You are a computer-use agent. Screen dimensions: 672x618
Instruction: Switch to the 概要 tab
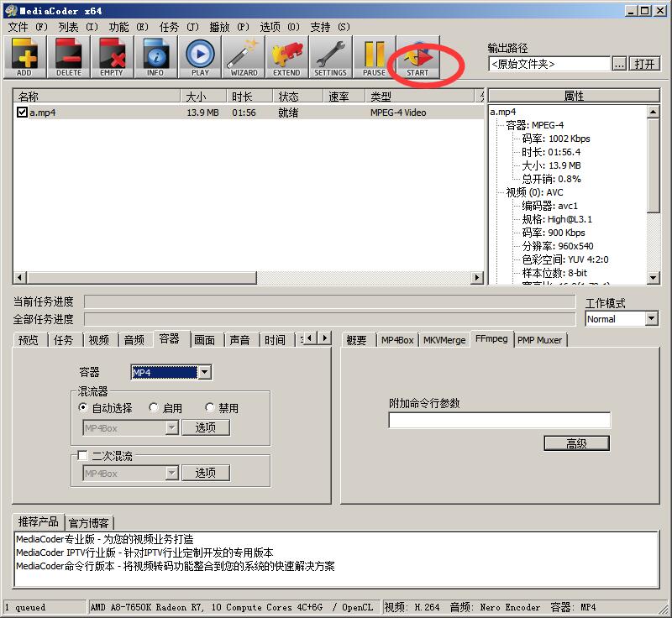[356, 340]
